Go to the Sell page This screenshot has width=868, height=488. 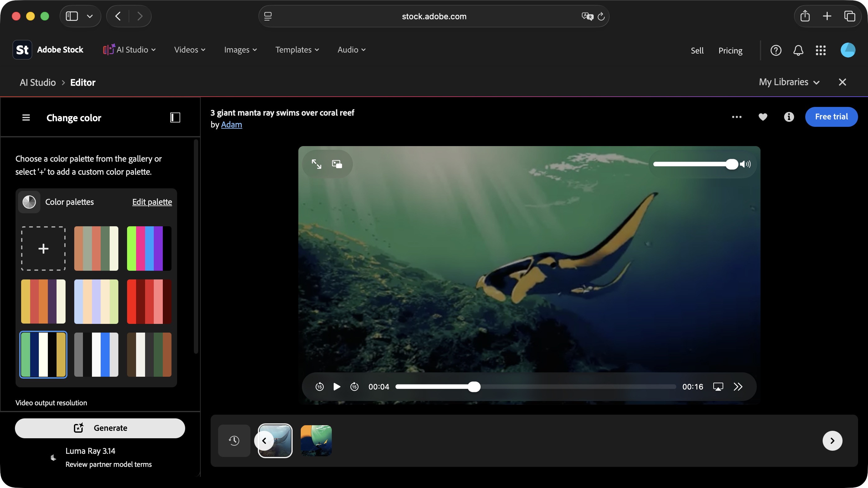(697, 50)
